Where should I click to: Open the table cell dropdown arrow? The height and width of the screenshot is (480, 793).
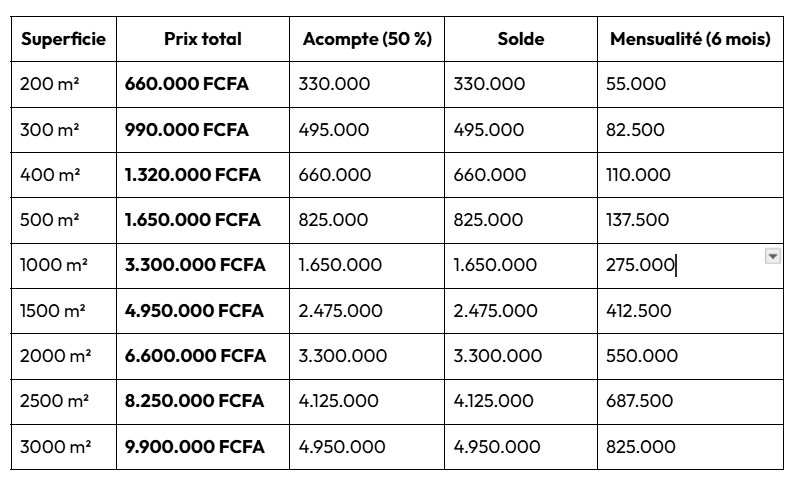coord(772,256)
